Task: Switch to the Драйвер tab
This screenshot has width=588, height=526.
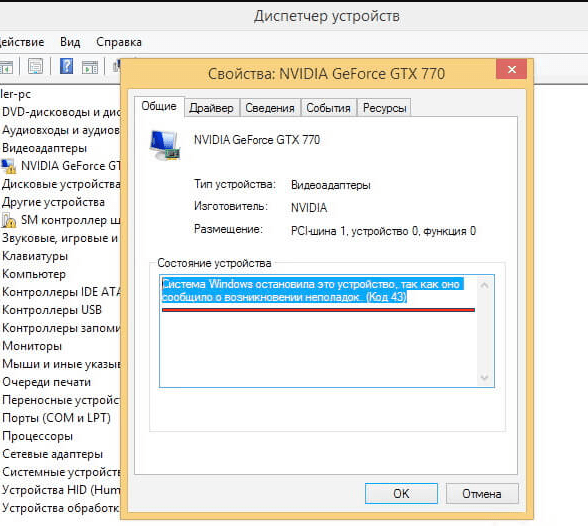Action: coord(211,108)
